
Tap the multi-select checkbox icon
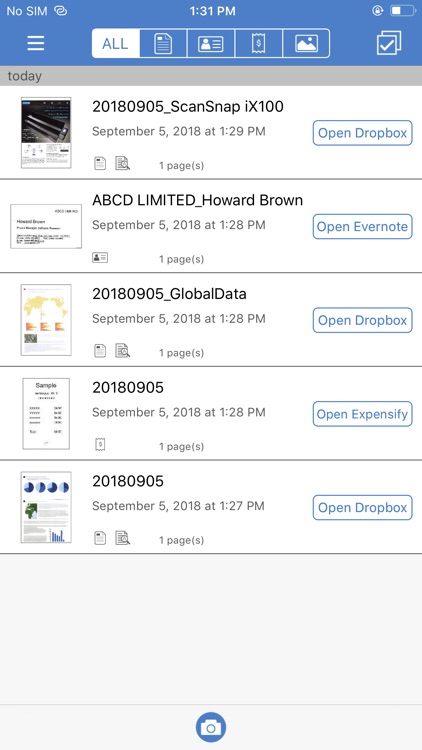[389, 44]
